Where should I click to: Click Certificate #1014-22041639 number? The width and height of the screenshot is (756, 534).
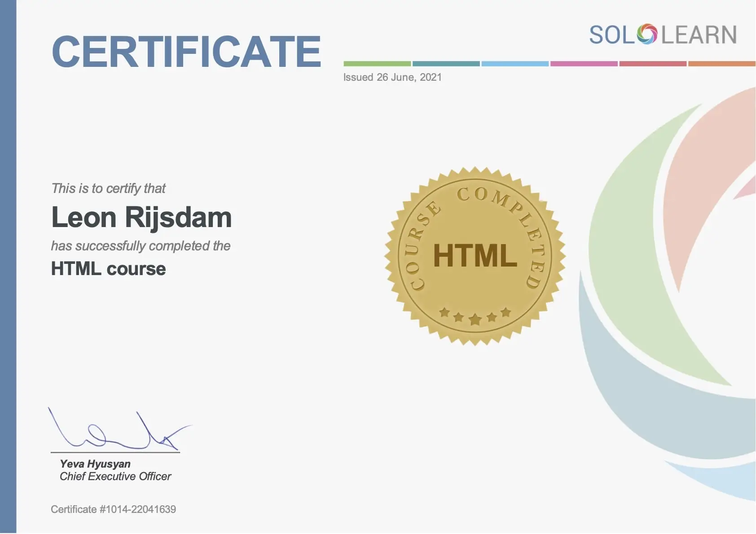(113, 509)
